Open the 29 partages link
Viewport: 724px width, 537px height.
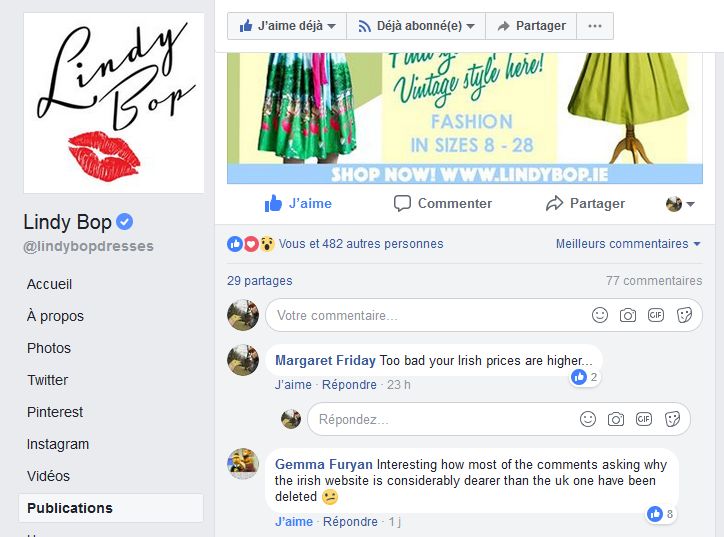point(259,281)
